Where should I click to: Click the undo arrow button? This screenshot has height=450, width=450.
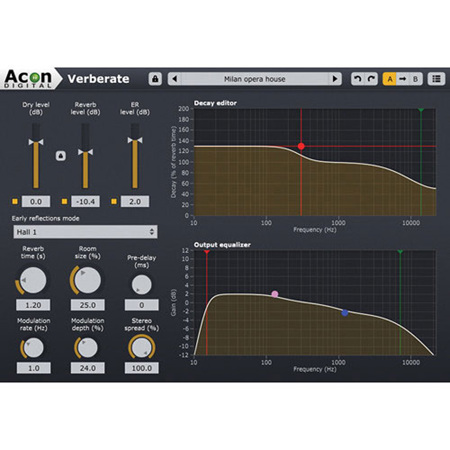click(x=358, y=79)
